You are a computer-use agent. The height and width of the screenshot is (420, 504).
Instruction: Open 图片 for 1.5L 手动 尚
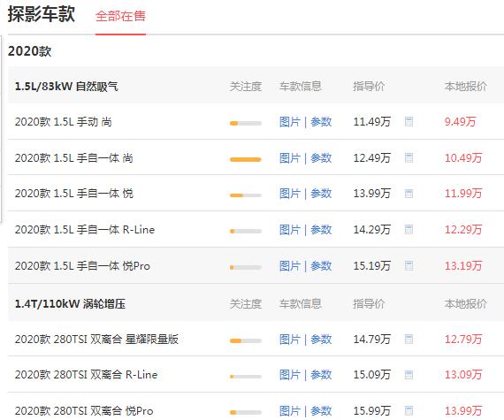coord(290,122)
